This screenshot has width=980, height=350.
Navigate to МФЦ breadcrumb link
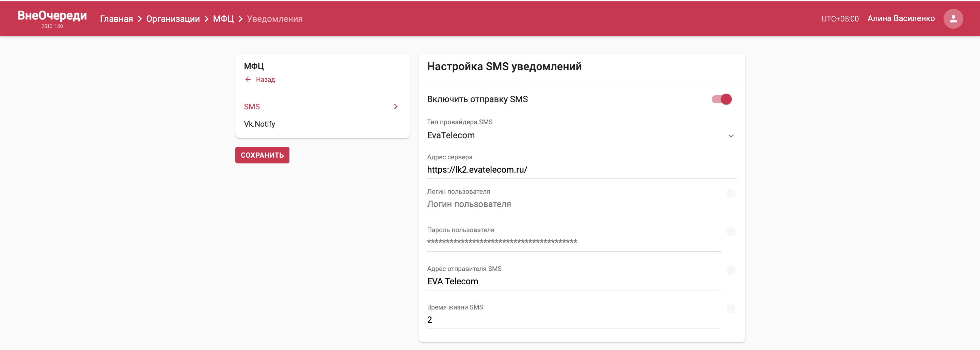223,19
